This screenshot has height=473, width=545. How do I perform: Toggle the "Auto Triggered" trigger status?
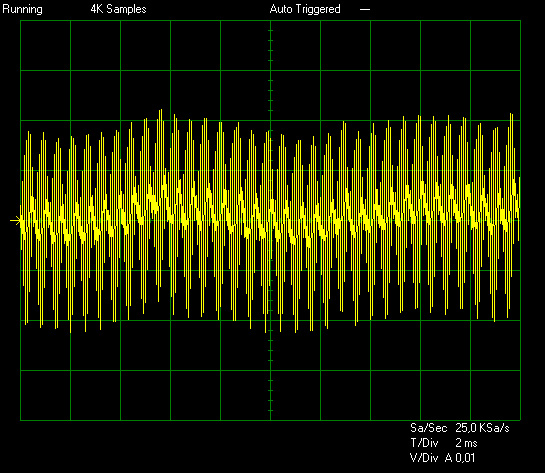coord(305,9)
